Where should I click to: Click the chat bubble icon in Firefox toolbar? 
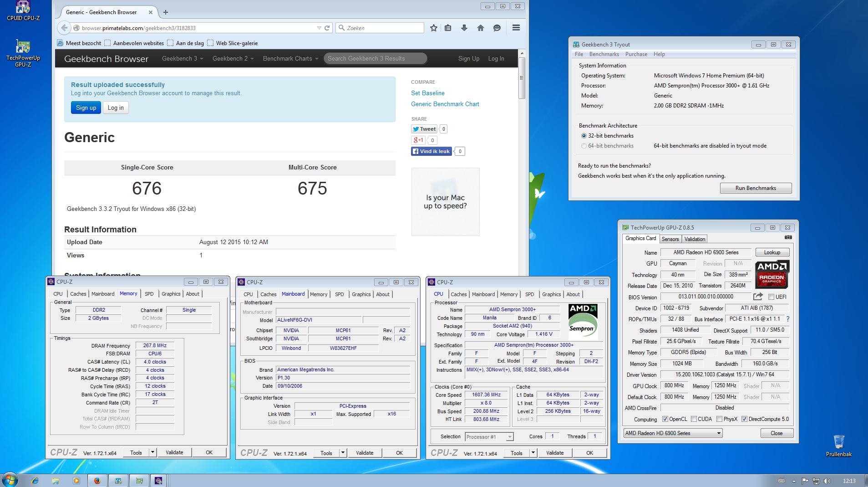pyautogui.click(x=497, y=28)
